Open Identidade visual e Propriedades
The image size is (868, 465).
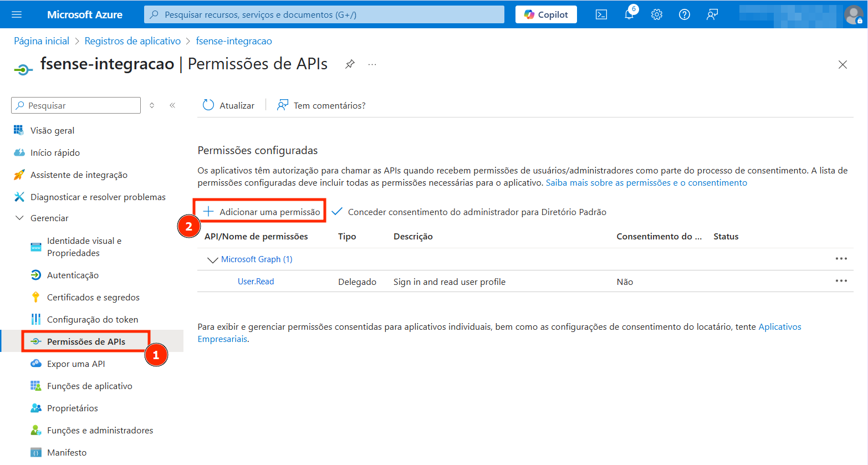pyautogui.click(x=84, y=247)
